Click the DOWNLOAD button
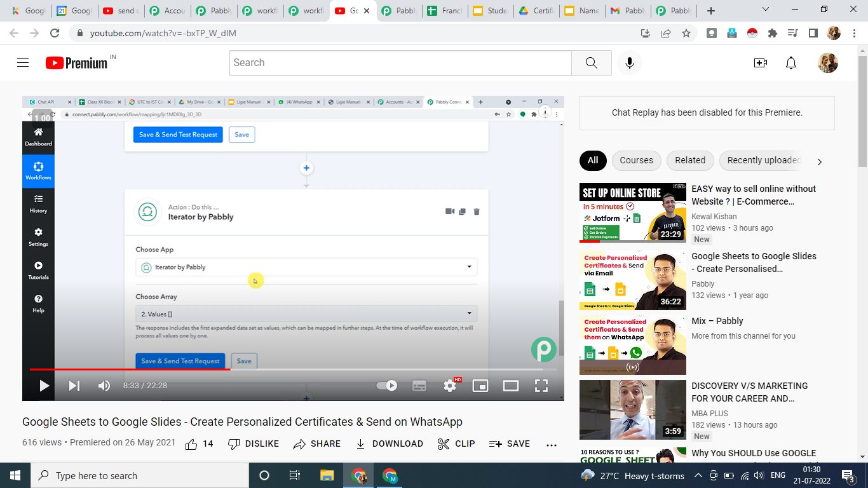 pos(389,444)
